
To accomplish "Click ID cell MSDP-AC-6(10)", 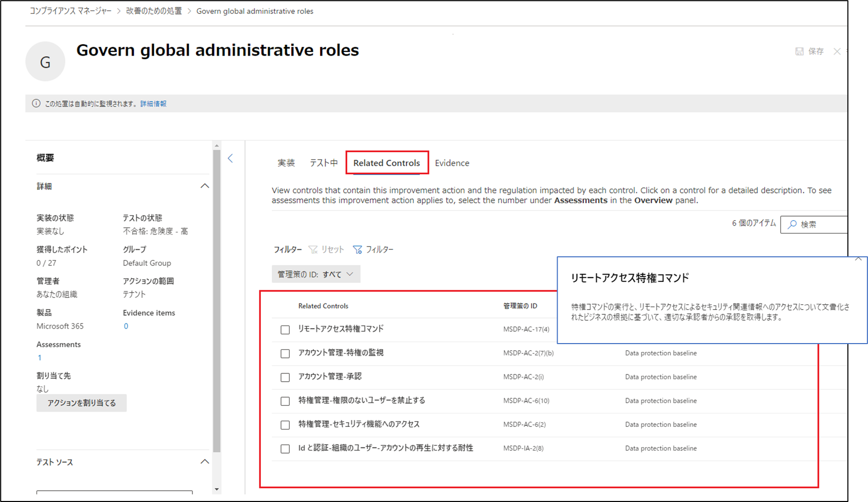I will click(x=526, y=401).
